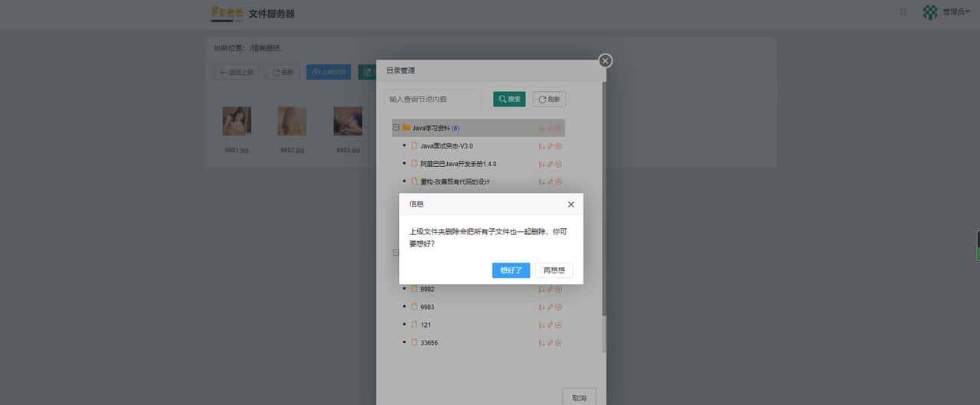
Task: Click 刷新 in the 目录管理 panel
Action: click(549, 99)
